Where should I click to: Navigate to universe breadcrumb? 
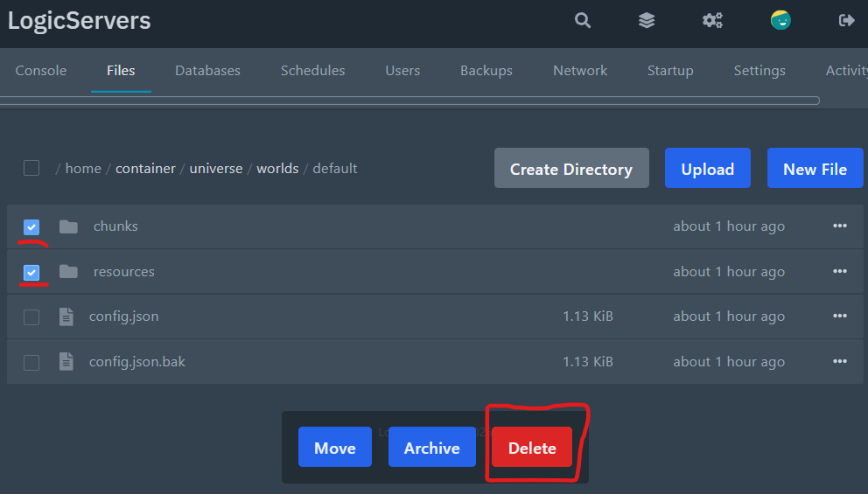coord(216,168)
